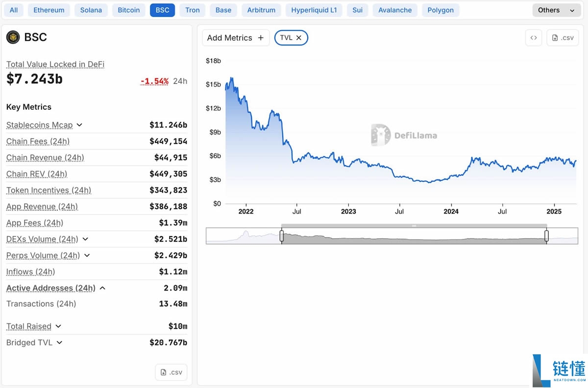The height and width of the screenshot is (388, 588).
Task: Expand the Bridged TVL breakdown
Action: point(59,342)
